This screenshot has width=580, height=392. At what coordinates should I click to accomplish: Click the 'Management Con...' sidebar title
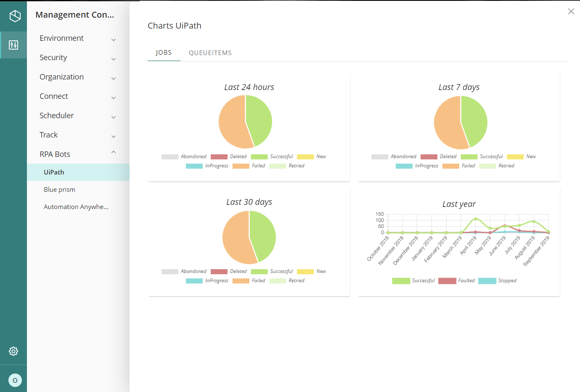pyautogui.click(x=75, y=15)
